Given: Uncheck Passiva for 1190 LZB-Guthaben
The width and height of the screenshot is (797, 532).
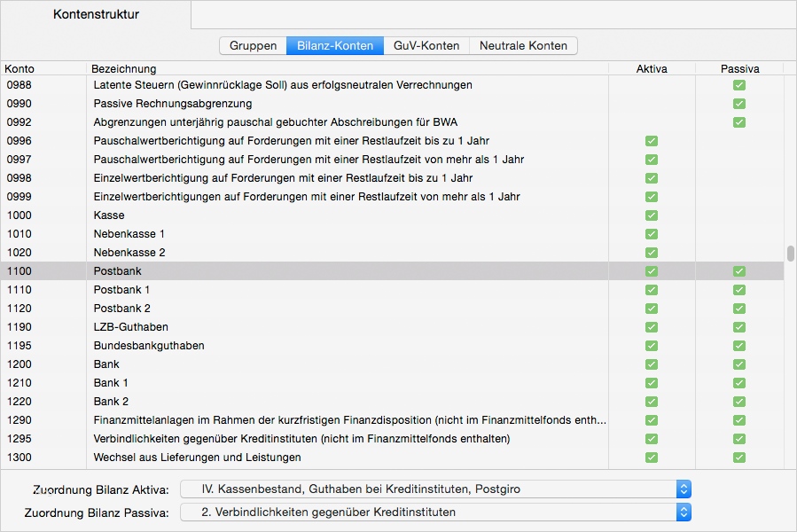Looking at the screenshot, I should [739, 327].
